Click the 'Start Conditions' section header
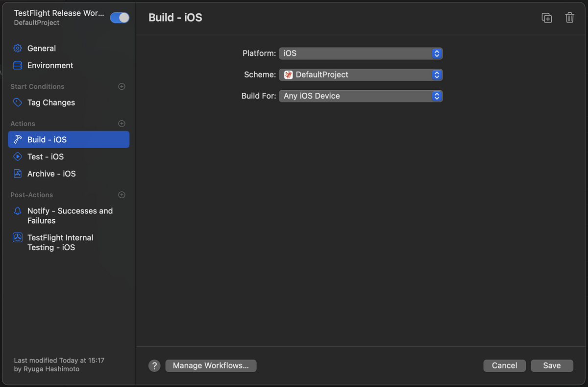This screenshot has height=387, width=588. (x=37, y=86)
